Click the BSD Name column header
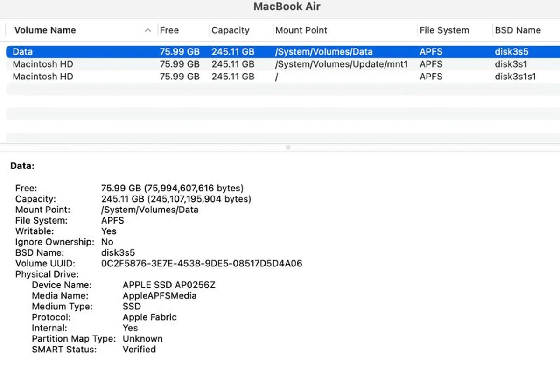This screenshot has width=560, height=392. click(518, 30)
